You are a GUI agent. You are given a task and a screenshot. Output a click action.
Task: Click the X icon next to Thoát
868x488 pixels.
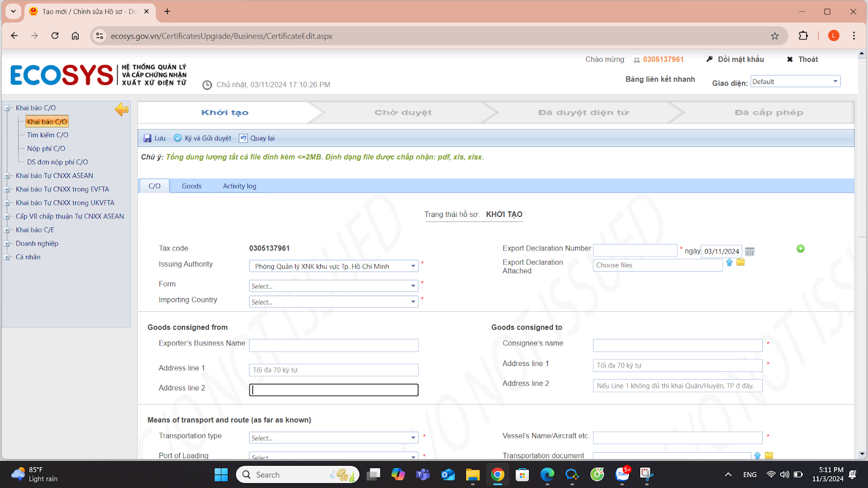(790, 60)
